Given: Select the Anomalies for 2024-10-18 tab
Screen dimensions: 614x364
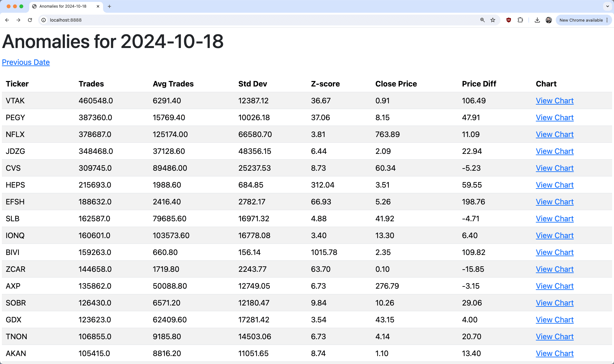Looking at the screenshot, I should pyautogui.click(x=63, y=6).
